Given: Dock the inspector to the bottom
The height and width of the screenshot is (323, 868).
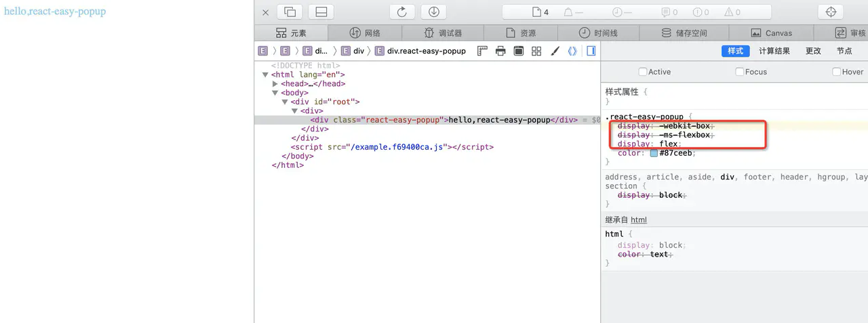Looking at the screenshot, I should click(x=321, y=12).
